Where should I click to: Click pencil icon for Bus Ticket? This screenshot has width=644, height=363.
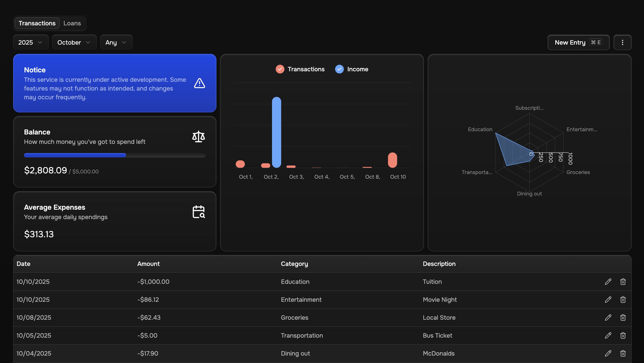click(608, 335)
